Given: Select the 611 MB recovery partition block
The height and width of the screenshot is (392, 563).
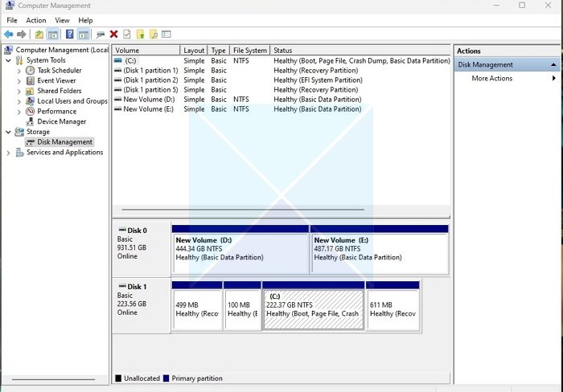Looking at the screenshot, I should pyautogui.click(x=392, y=306).
